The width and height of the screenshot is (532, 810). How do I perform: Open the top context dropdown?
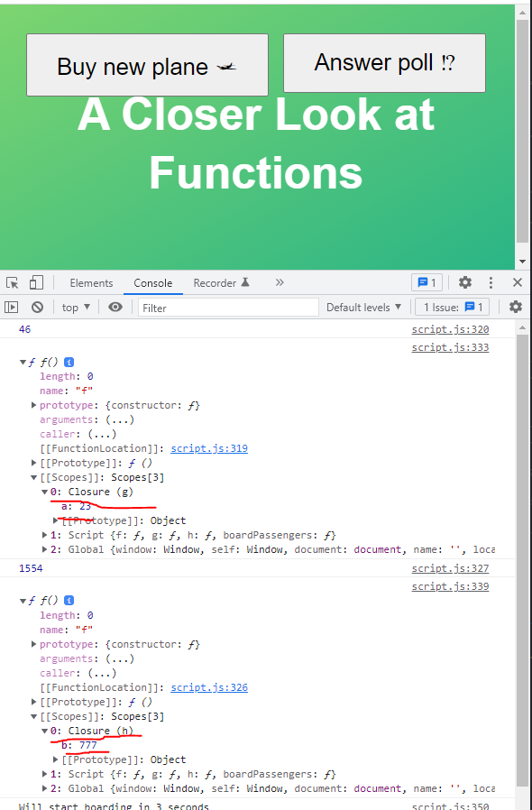(x=76, y=308)
